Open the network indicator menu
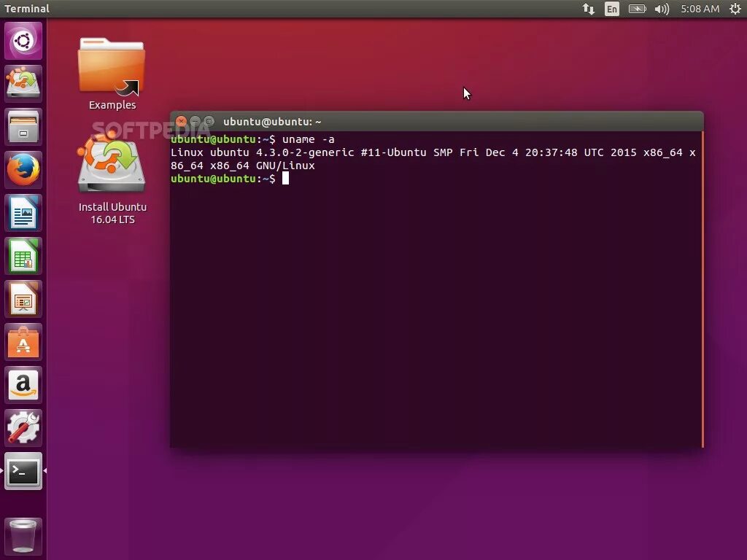 (x=589, y=9)
